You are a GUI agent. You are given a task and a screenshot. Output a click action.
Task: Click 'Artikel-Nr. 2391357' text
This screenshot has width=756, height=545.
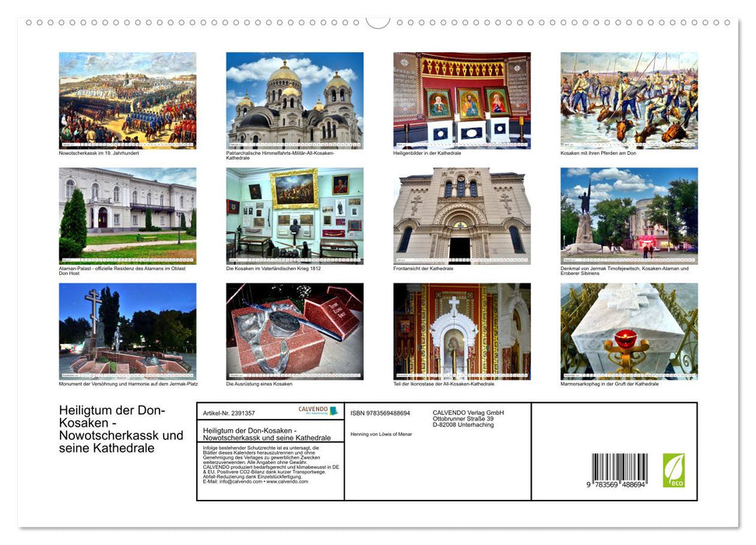click(229, 413)
